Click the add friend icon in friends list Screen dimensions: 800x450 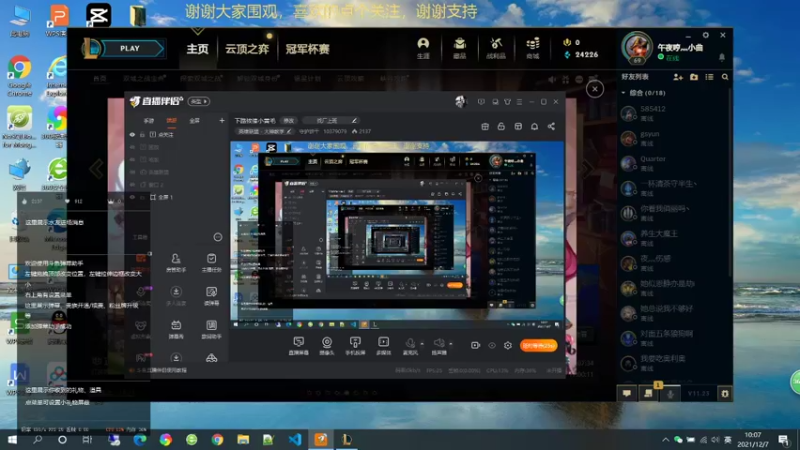point(678,77)
